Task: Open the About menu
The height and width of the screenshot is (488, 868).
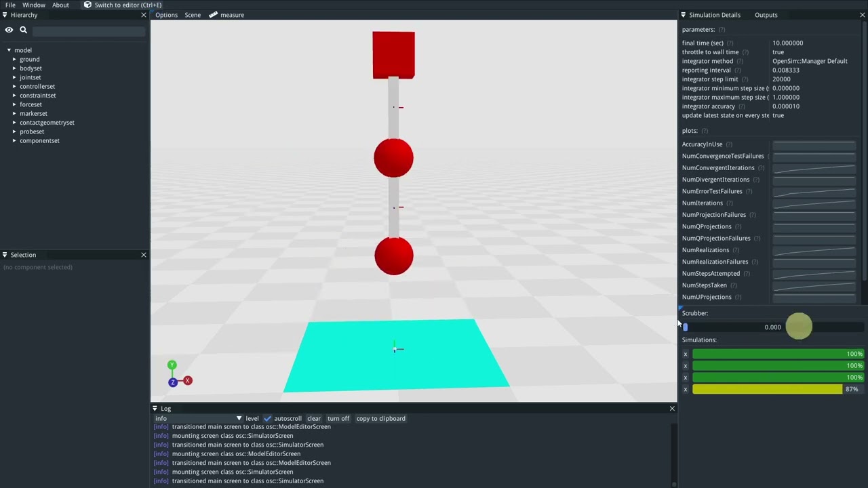Action: click(60, 5)
